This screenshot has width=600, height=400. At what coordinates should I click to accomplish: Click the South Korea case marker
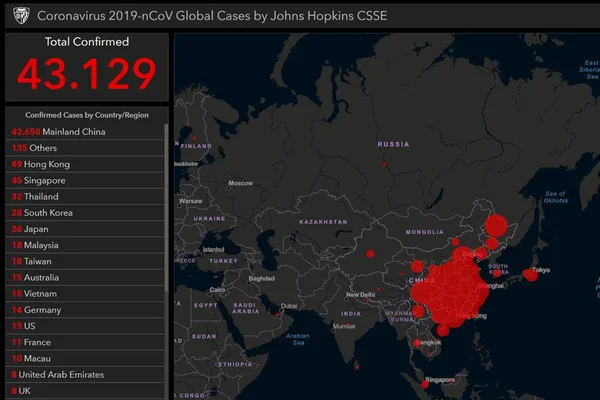[497, 273]
